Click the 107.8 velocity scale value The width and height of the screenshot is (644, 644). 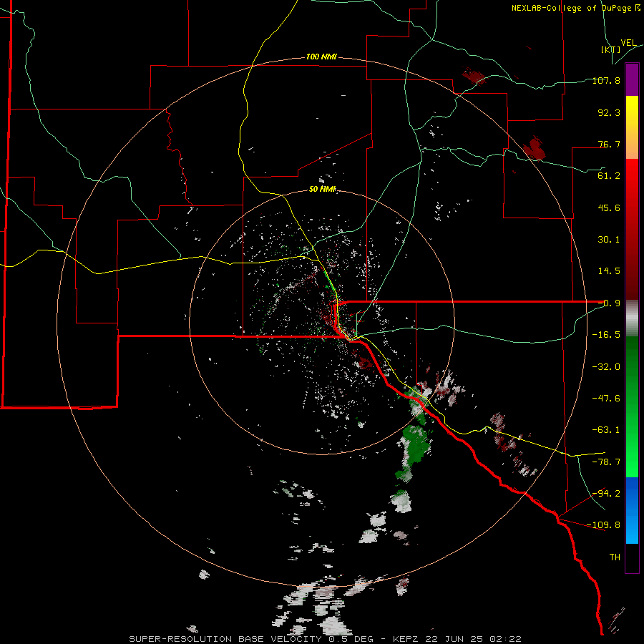click(x=606, y=80)
